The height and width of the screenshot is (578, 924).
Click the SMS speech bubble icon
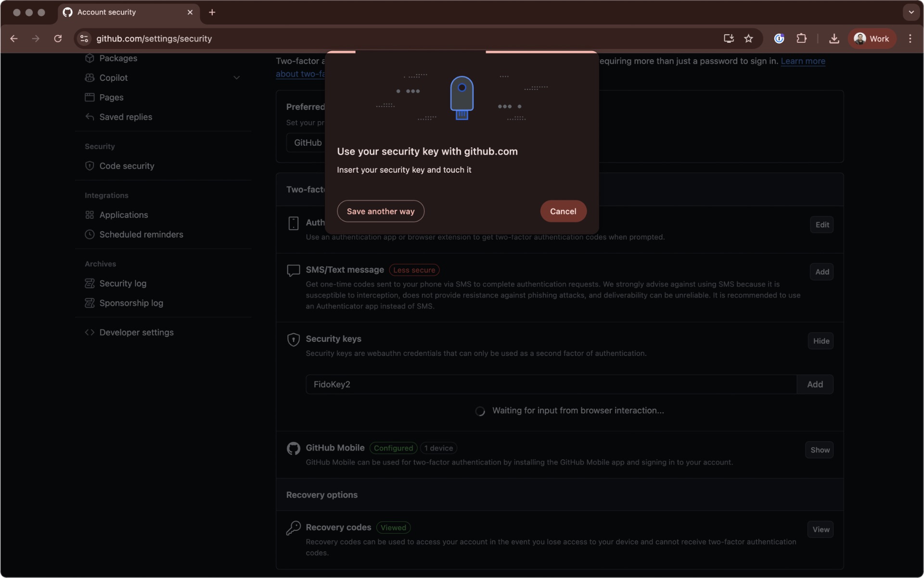[x=293, y=270]
